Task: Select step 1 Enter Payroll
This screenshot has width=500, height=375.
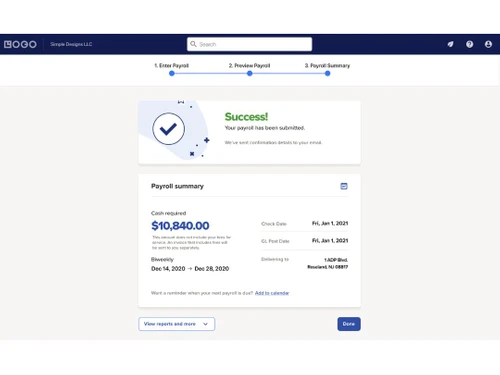Action: click(x=171, y=66)
